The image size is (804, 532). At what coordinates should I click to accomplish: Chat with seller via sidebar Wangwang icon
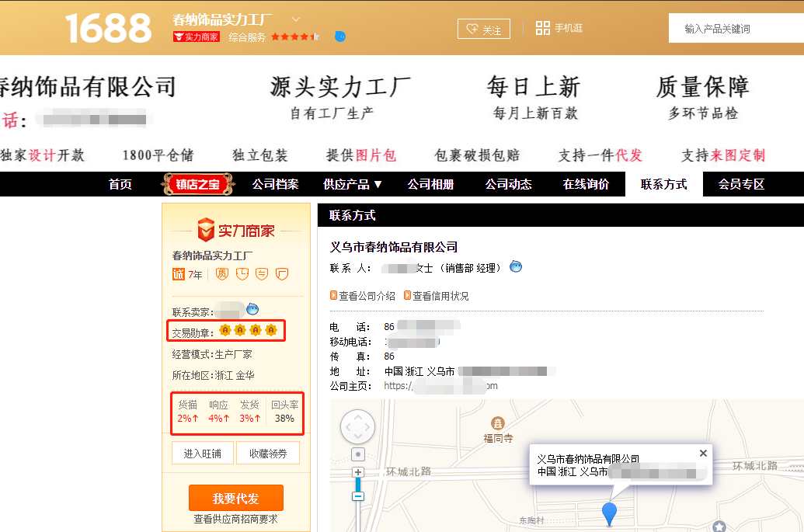(252, 309)
